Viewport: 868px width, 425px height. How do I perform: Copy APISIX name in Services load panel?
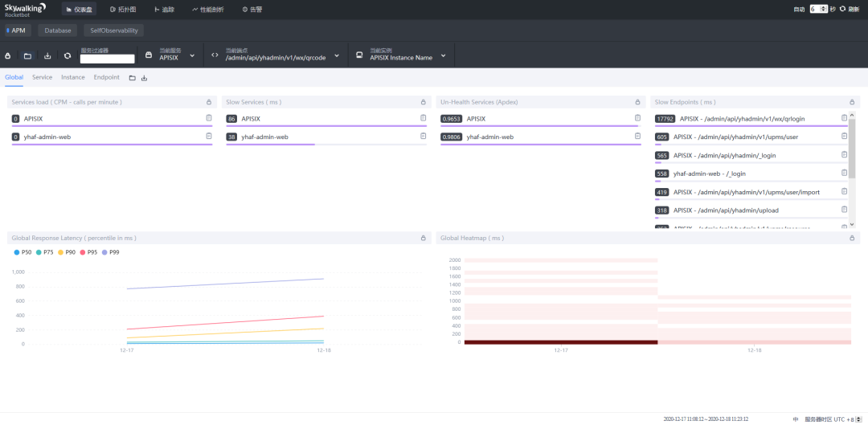click(x=209, y=118)
